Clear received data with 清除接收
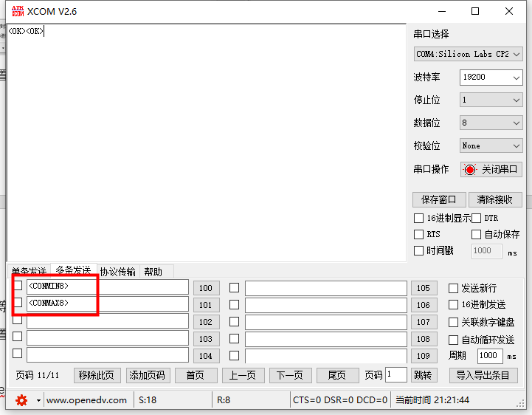The image size is (532, 415). [x=495, y=199]
